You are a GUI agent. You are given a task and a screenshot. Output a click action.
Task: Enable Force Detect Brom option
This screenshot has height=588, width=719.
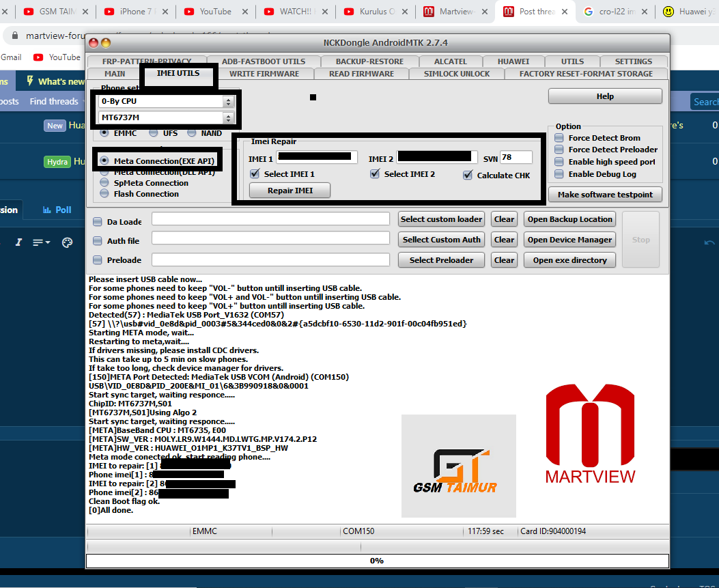559,137
